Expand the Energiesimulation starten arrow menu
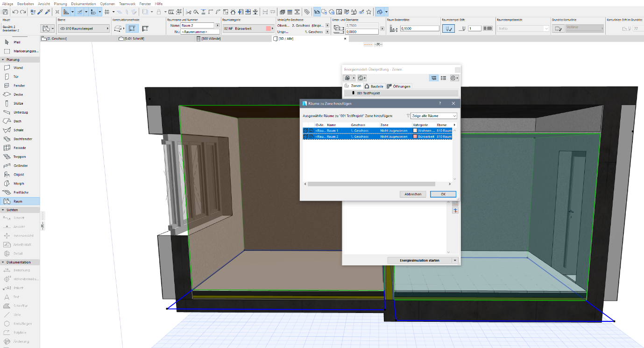Image resolution: width=644 pixels, height=348 pixels. (x=455, y=260)
